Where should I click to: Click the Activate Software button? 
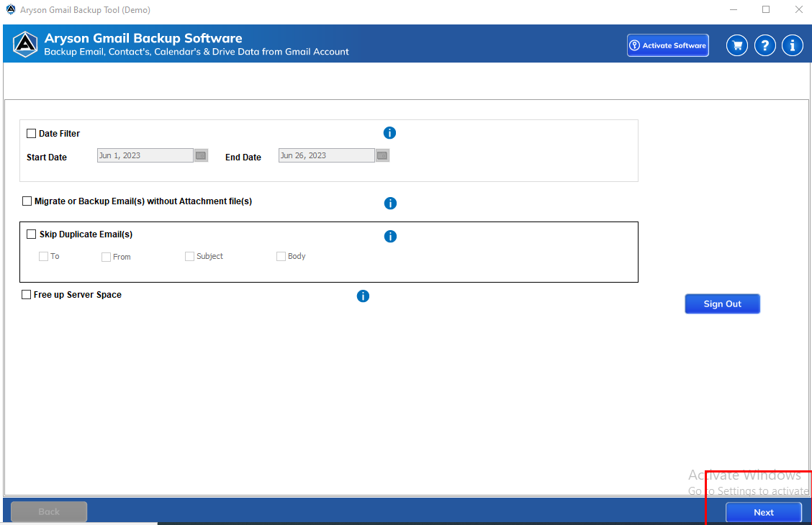click(x=667, y=45)
